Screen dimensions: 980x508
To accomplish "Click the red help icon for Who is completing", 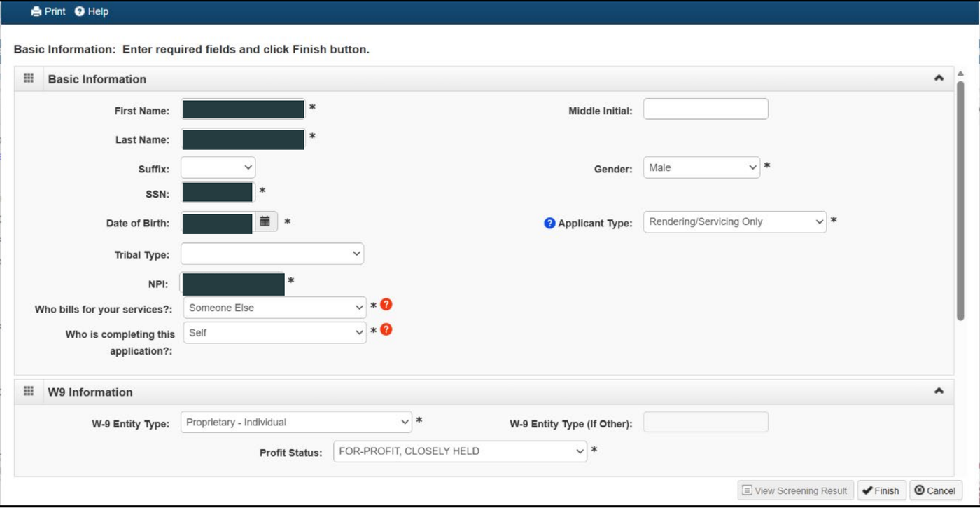I will click(x=386, y=329).
